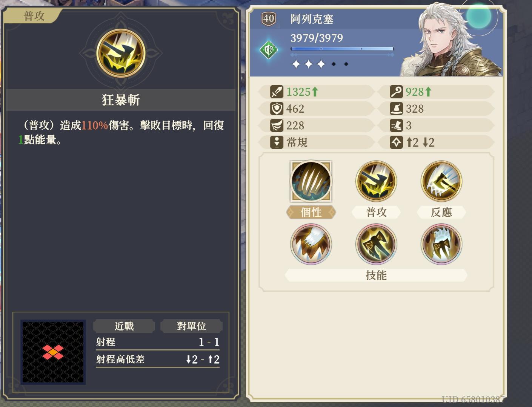Select the 個性 label tab
Image resolution: width=532 pixels, height=407 pixels.
(x=311, y=212)
